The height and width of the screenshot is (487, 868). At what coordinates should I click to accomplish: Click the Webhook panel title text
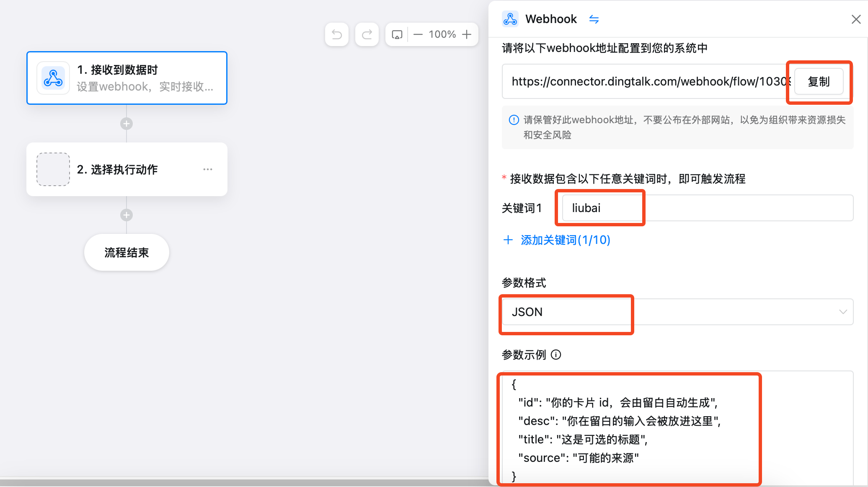[x=551, y=19]
